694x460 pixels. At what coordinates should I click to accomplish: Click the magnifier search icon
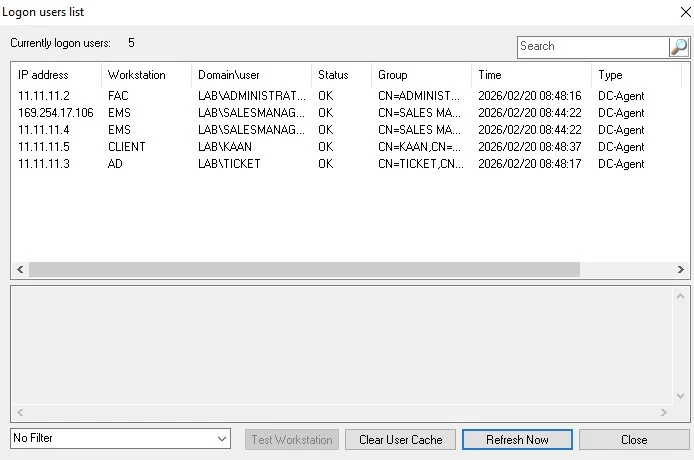679,46
